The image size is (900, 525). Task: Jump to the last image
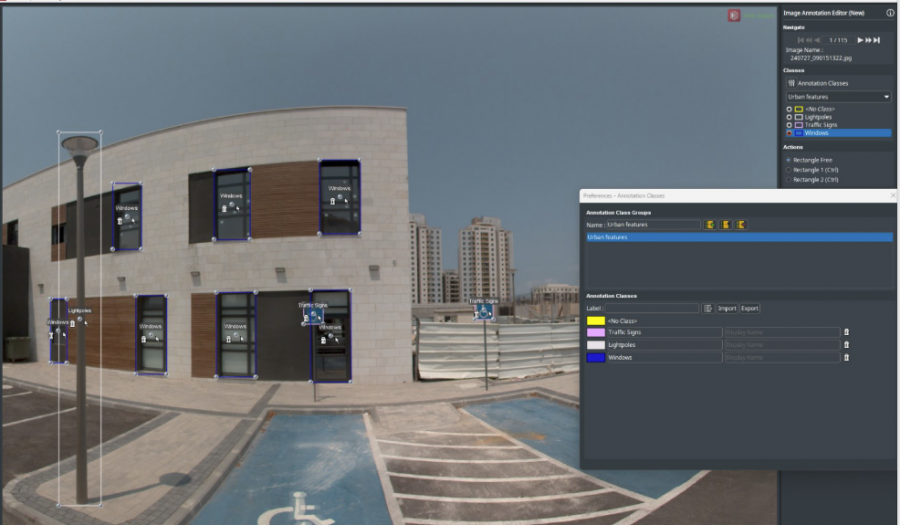pos(876,40)
